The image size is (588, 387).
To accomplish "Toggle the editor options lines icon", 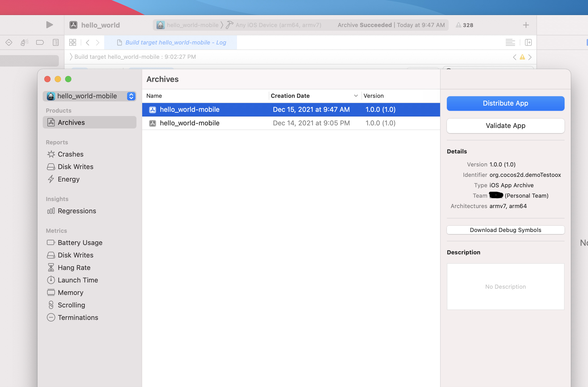I will 510,42.
